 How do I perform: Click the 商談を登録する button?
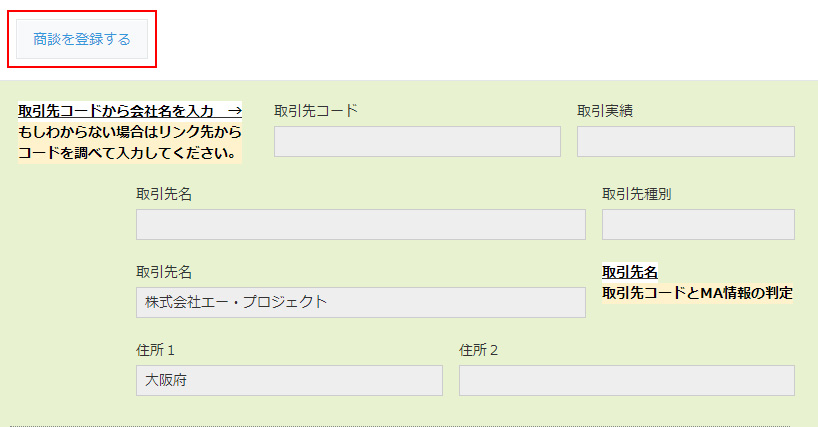point(82,40)
